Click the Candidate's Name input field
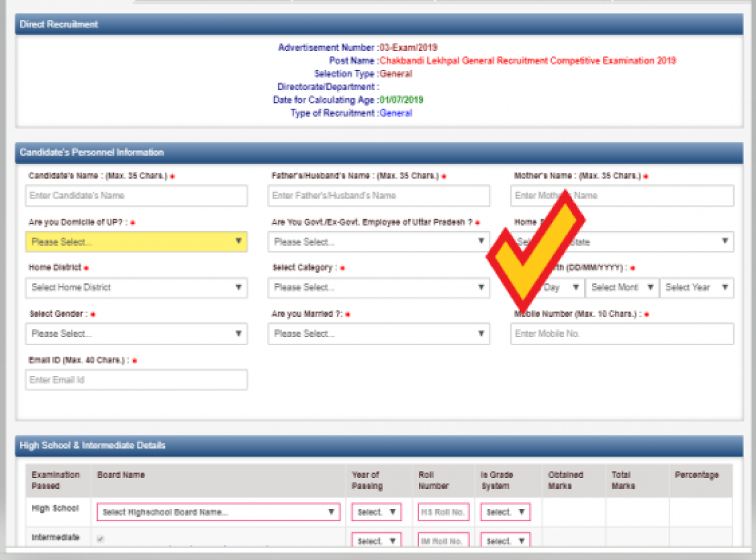Screen dimensions: 756x560 pyautogui.click(x=136, y=196)
